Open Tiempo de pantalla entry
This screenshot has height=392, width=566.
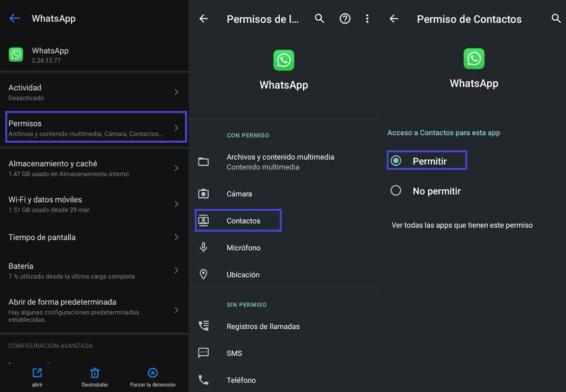tap(94, 237)
